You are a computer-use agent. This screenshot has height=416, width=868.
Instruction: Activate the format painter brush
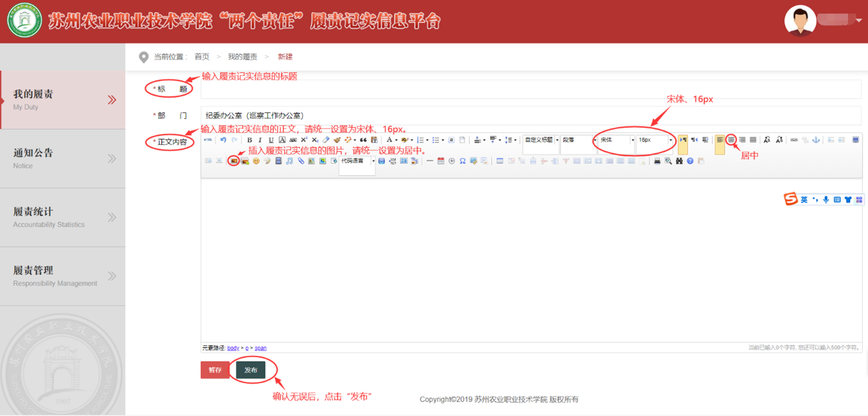[x=337, y=140]
